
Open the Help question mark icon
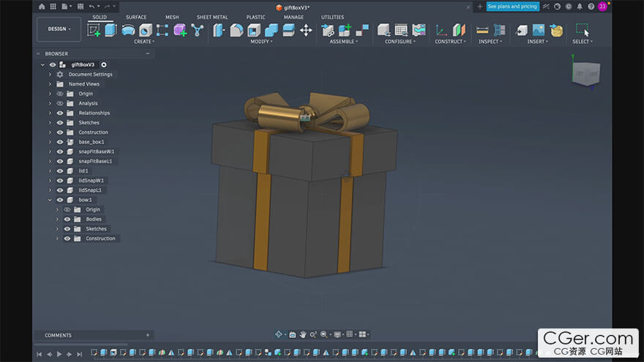coord(591,6)
